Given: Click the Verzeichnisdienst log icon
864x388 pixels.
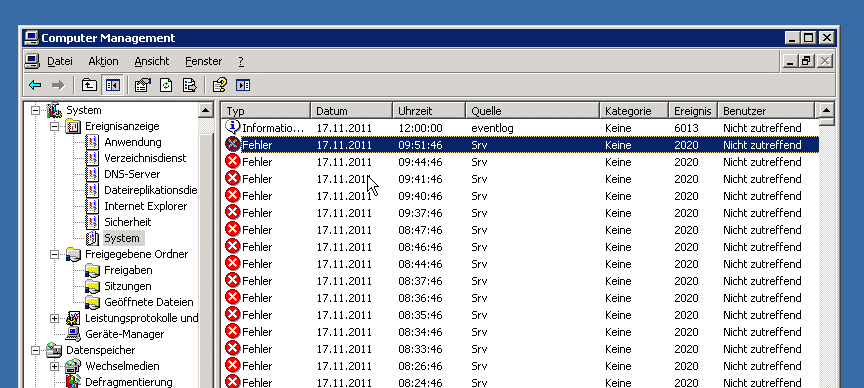Looking at the screenshot, I should [93, 158].
